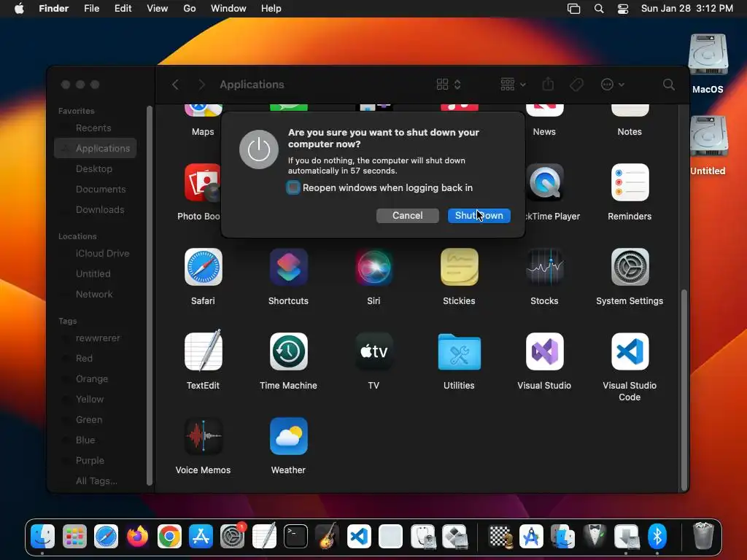Click the Finder icon in the Dock
The width and height of the screenshot is (747, 560).
click(43, 537)
